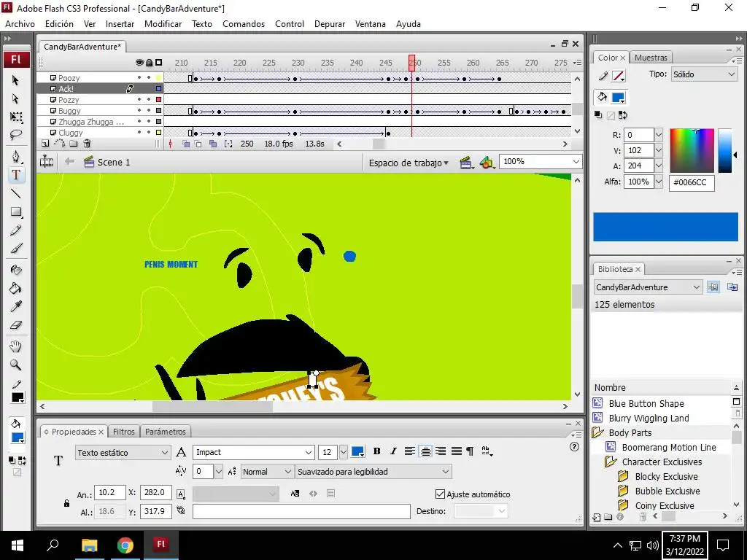This screenshot has height=560, width=747.
Task: Click the text fill color swatch in Properties
Action: [357, 451]
